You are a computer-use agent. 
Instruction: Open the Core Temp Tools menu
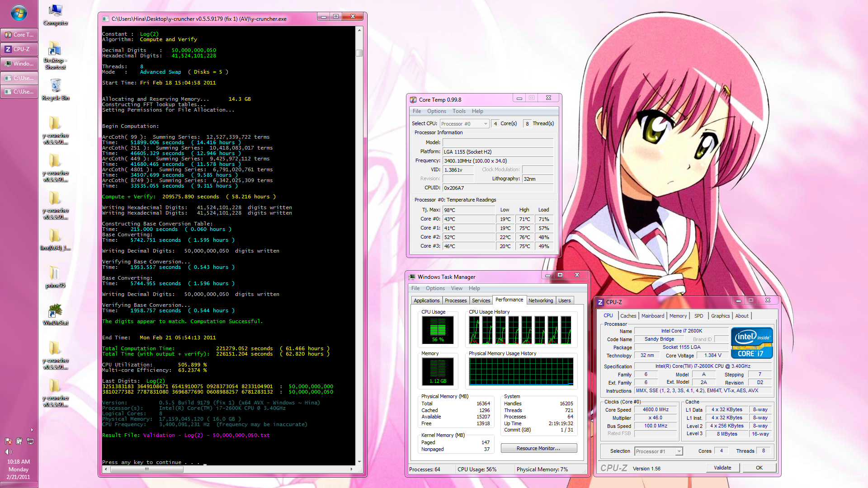click(458, 111)
